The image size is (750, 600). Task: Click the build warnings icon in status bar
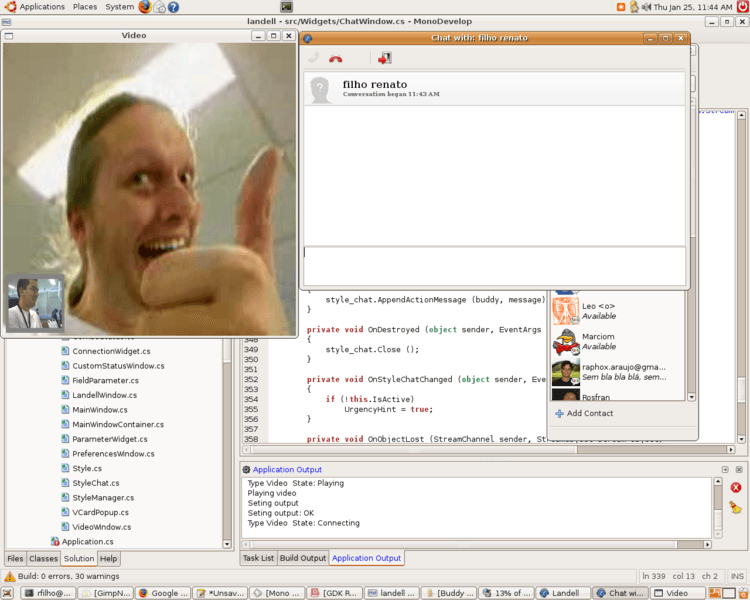[x=9, y=577]
